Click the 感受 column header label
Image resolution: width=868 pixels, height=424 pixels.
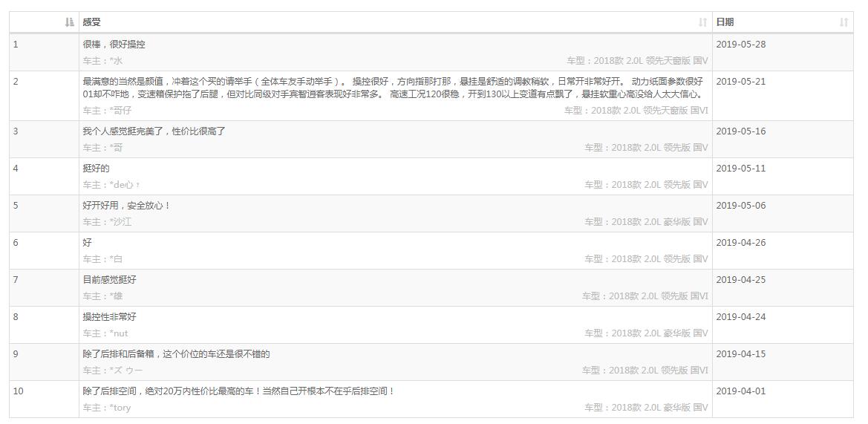click(92, 22)
